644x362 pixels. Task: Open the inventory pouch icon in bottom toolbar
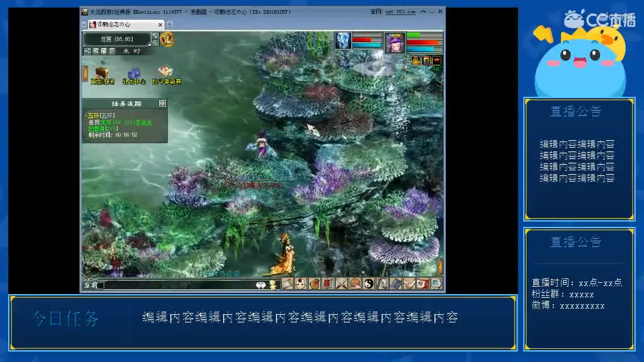314,283
